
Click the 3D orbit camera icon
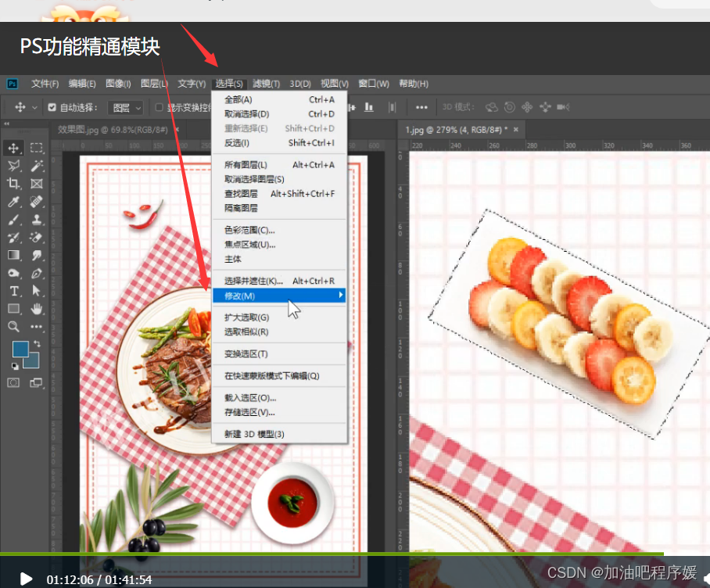coord(491,107)
